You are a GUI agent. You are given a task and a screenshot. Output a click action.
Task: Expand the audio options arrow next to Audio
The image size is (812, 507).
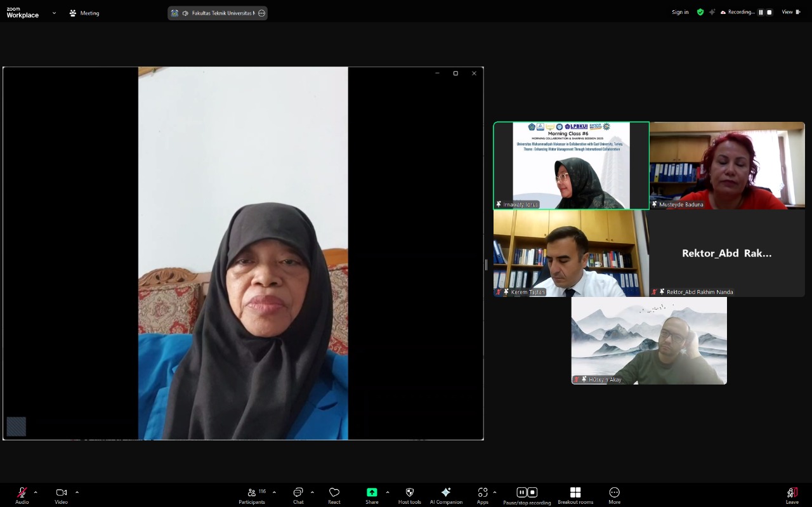tap(36, 492)
